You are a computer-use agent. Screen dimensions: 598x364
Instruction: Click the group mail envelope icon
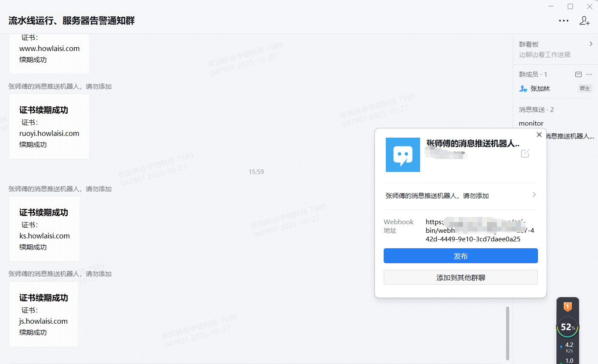click(578, 75)
